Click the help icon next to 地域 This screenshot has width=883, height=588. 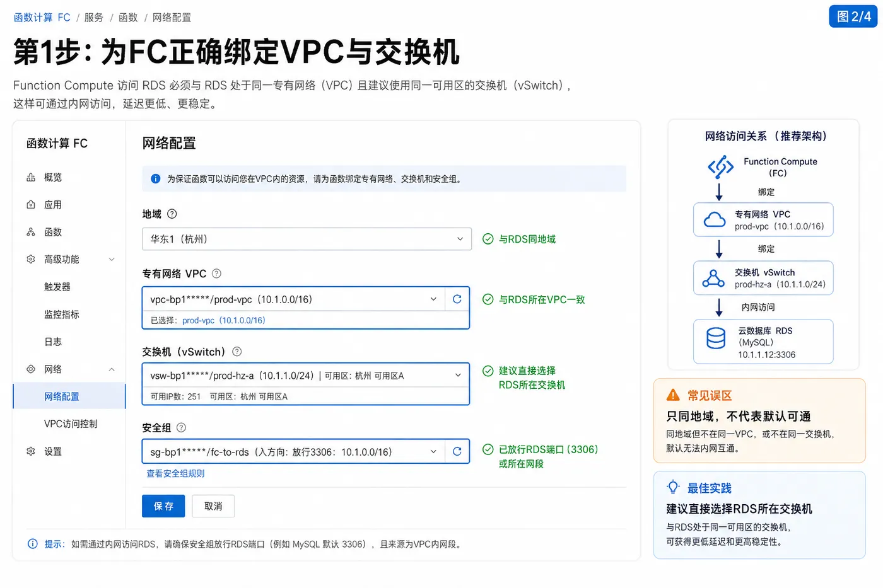[x=172, y=214]
